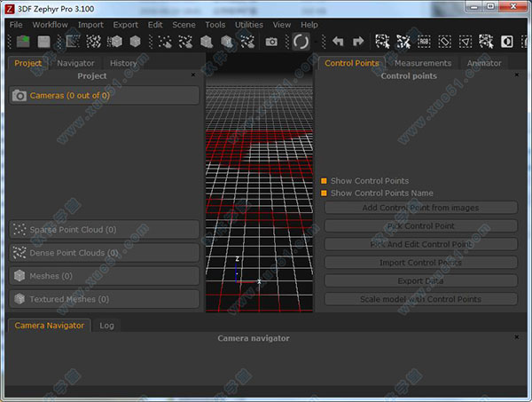Click the dense point cloud generation icon

point(94,42)
